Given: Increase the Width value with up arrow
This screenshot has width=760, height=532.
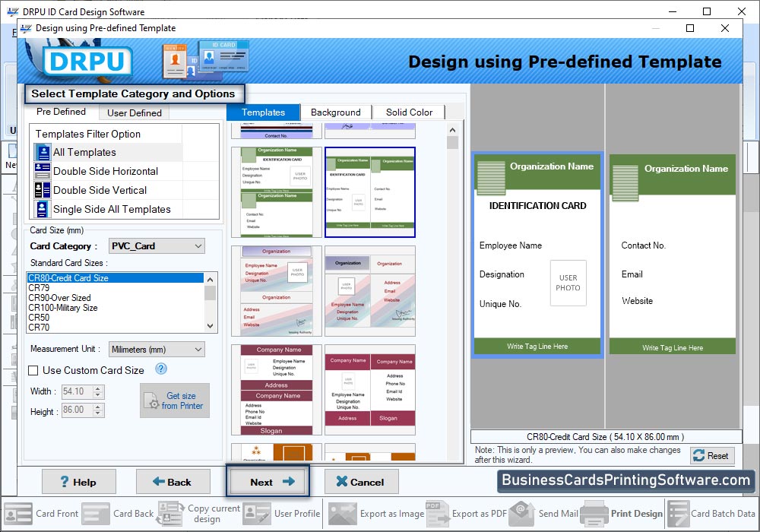Looking at the screenshot, I should [x=98, y=388].
